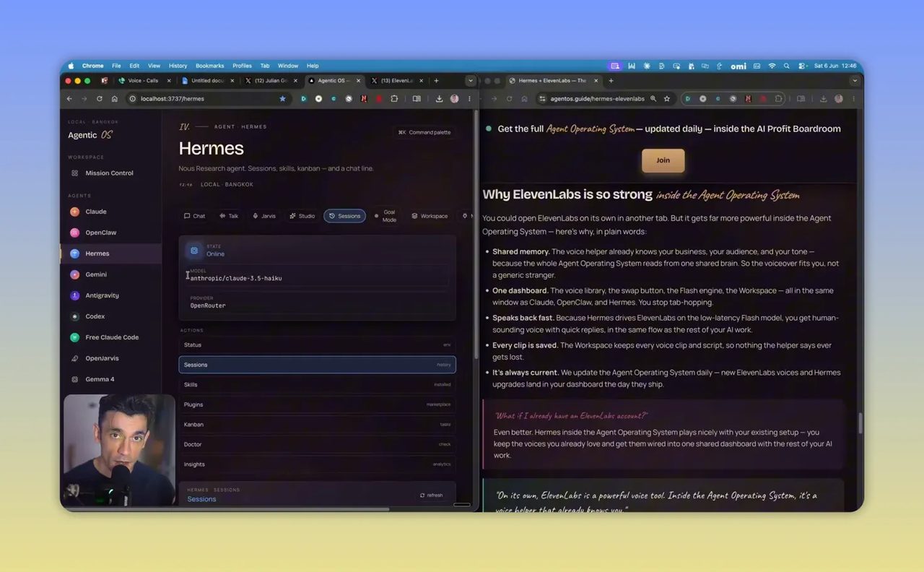Open the Command palette
924x572 pixels.
pyautogui.click(x=424, y=132)
